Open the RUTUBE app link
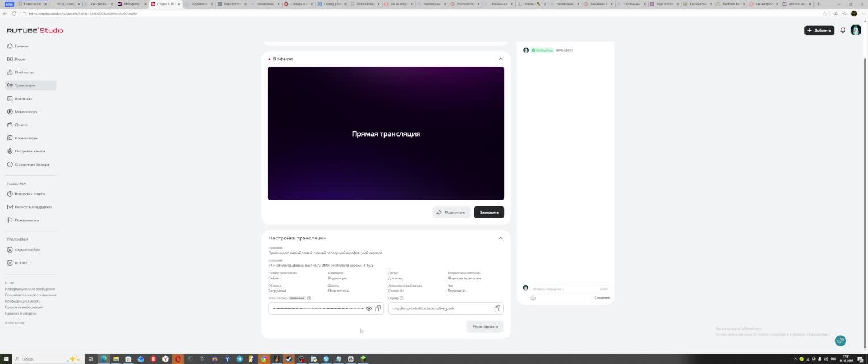The image size is (868, 364). click(x=31, y=263)
